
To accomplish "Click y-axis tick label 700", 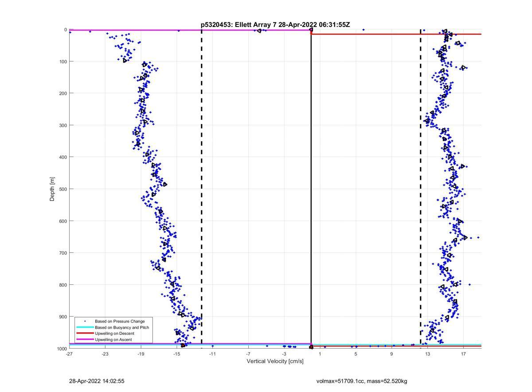I will click(x=63, y=253).
